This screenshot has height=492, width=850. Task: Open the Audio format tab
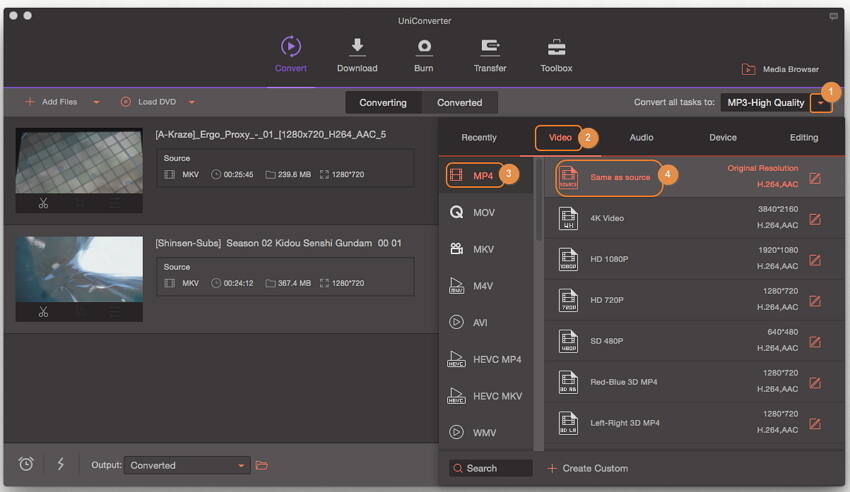point(641,138)
